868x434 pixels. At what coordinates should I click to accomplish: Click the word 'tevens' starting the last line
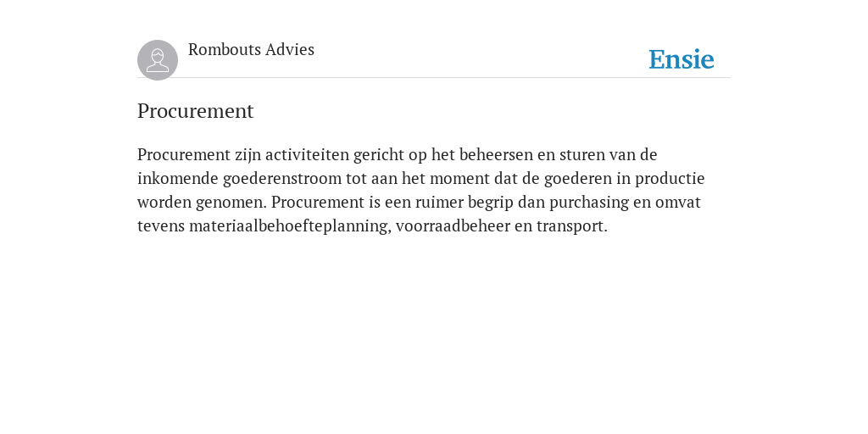(x=161, y=226)
